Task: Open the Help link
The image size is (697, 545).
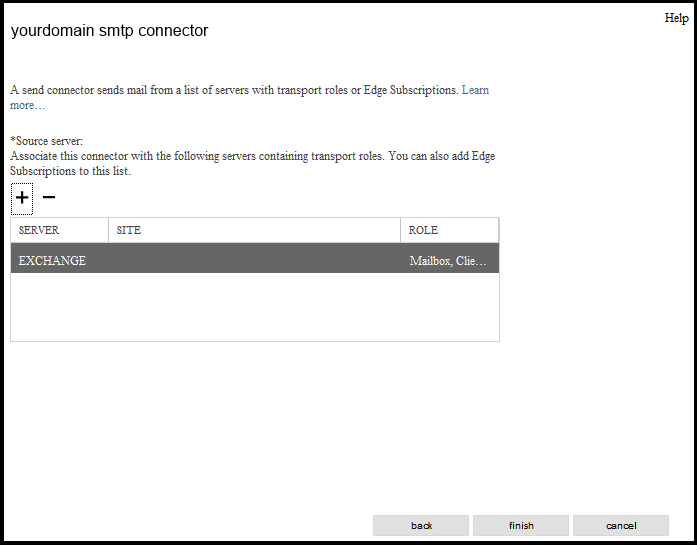Action: pyautogui.click(x=677, y=18)
